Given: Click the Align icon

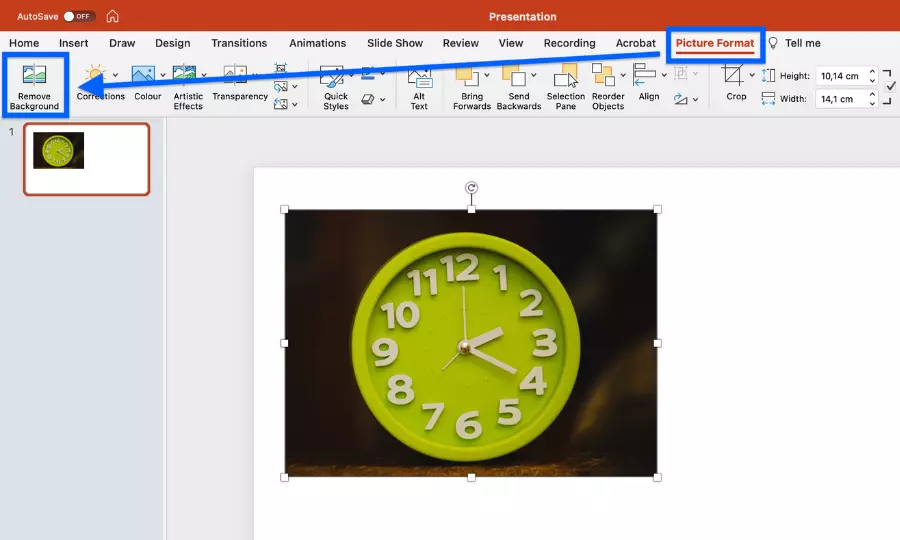Looking at the screenshot, I should (x=644, y=75).
